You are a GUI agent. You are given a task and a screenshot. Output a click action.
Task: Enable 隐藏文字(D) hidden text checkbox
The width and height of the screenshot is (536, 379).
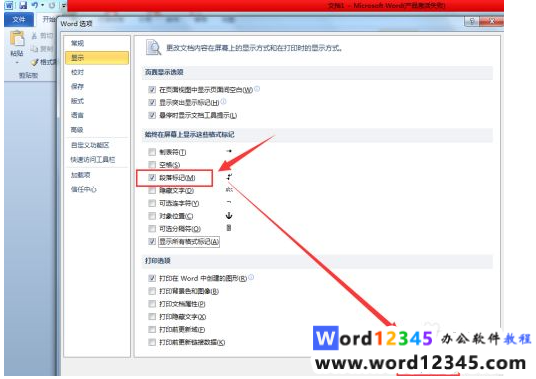[x=152, y=190]
